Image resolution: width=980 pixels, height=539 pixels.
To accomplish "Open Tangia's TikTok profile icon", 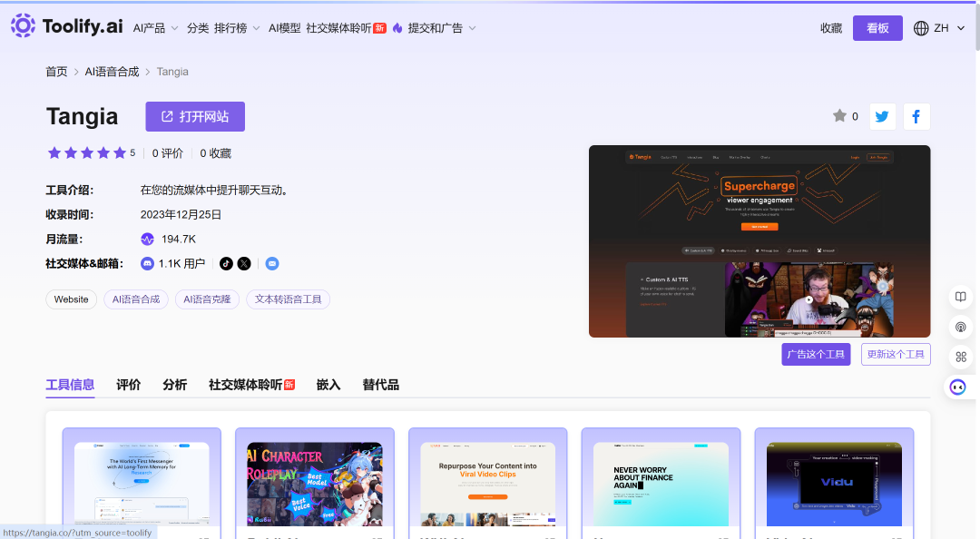I will tap(226, 264).
